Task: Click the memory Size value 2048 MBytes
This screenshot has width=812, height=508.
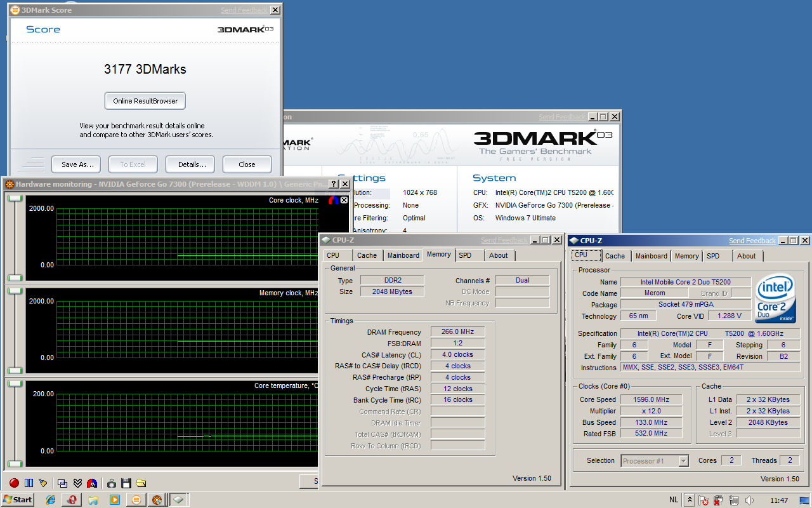Action: 392,291
